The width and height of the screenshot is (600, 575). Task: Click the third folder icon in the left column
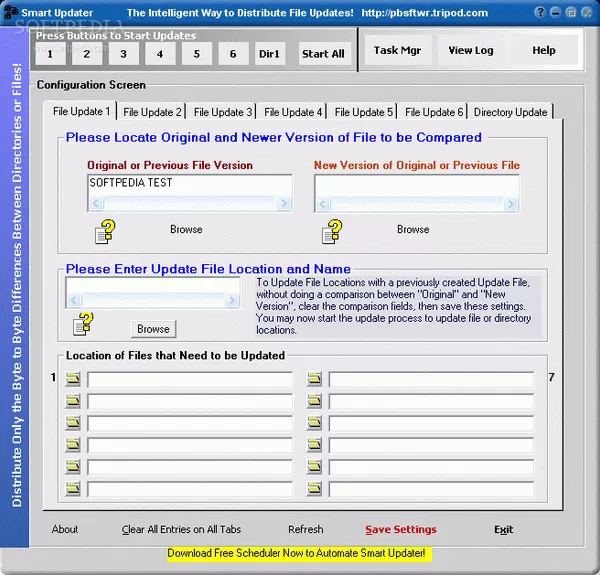(73, 423)
